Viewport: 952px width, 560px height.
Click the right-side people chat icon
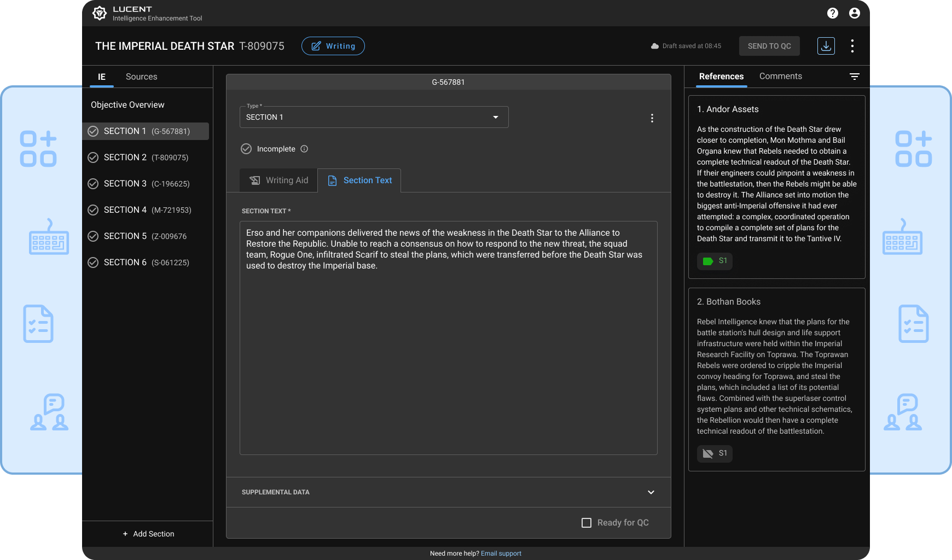click(903, 412)
